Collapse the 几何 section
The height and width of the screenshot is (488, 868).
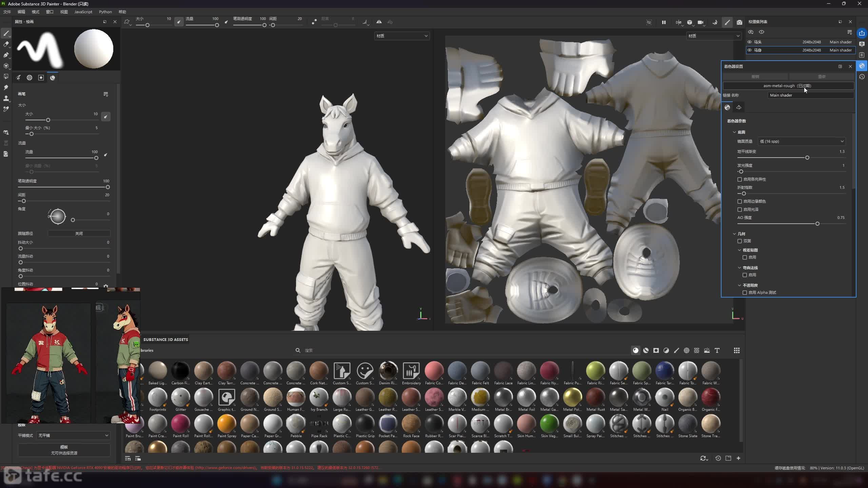click(x=734, y=234)
